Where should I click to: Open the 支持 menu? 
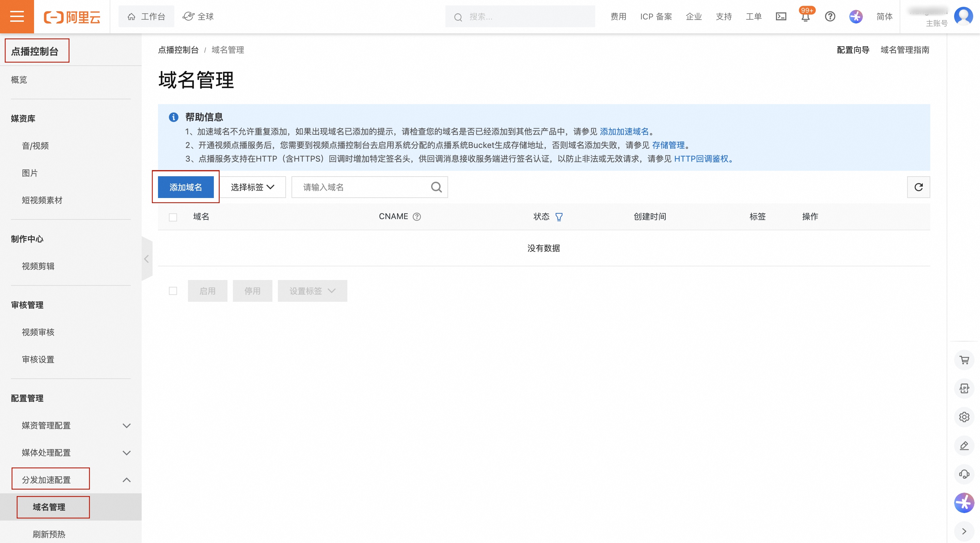pos(724,16)
